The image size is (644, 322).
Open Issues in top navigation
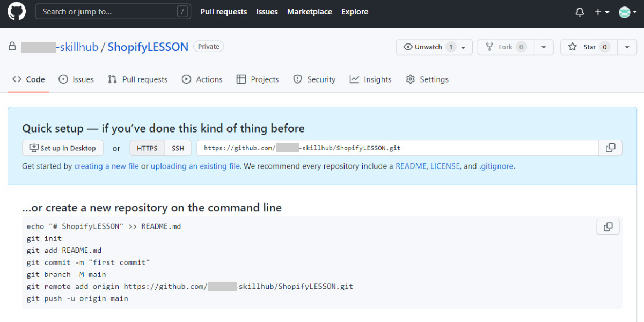pos(267,11)
